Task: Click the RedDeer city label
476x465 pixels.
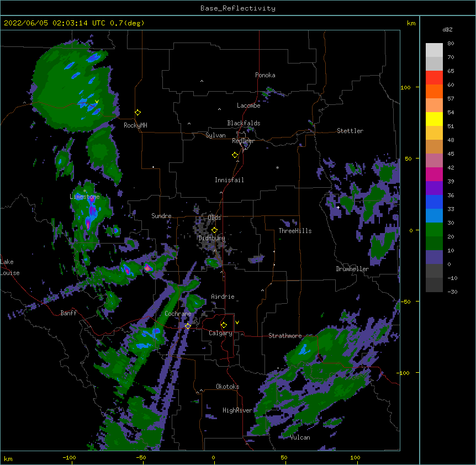Action: tap(243, 141)
